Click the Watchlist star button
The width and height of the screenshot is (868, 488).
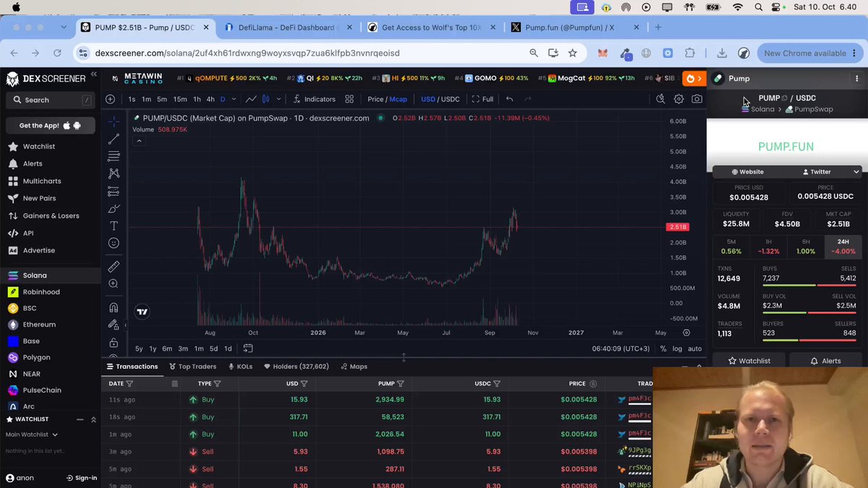click(x=749, y=361)
